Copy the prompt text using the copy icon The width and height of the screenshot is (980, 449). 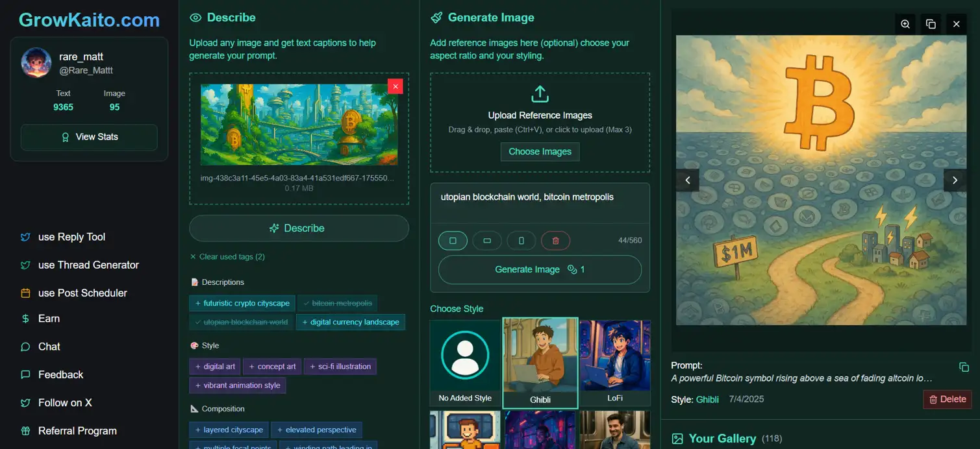[x=964, y=367]
